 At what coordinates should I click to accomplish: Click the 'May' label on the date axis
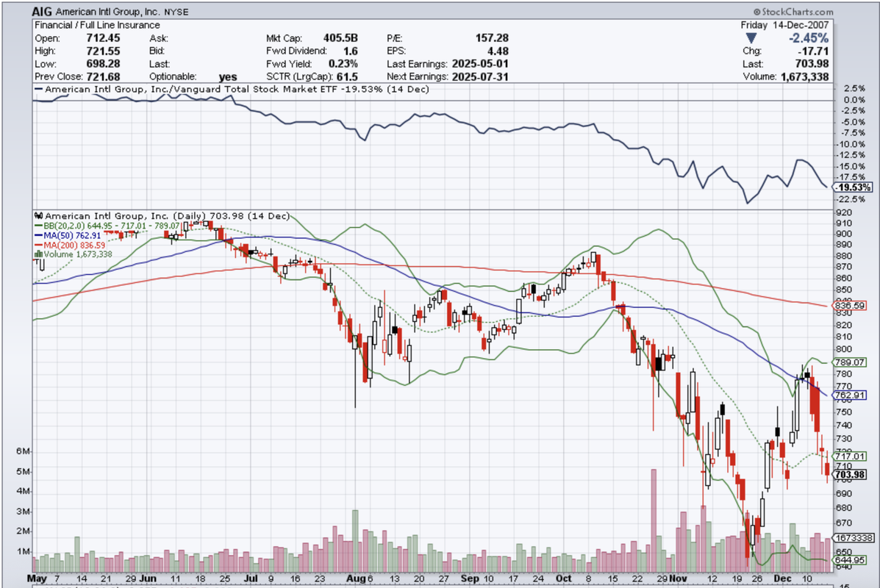point(37,578)
